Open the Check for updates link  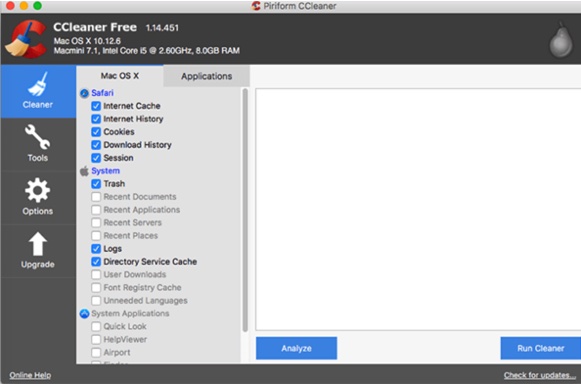[x=540, y=375]
